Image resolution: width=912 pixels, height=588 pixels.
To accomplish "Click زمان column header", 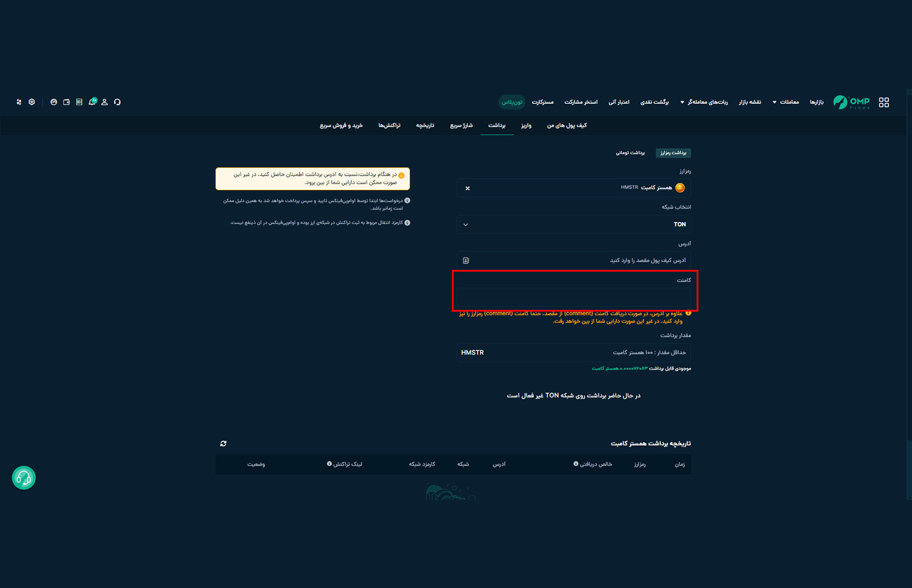I will coord(680,465).
